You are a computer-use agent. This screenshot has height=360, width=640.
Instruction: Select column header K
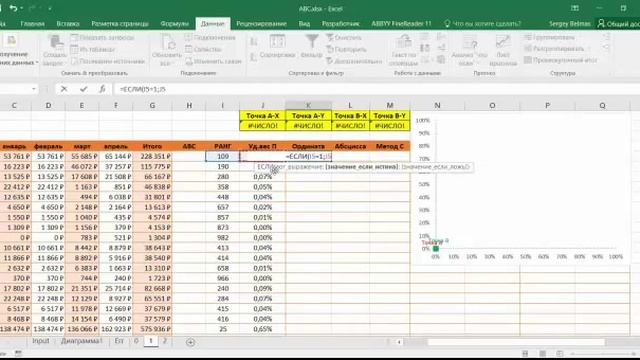click(308, 105)
